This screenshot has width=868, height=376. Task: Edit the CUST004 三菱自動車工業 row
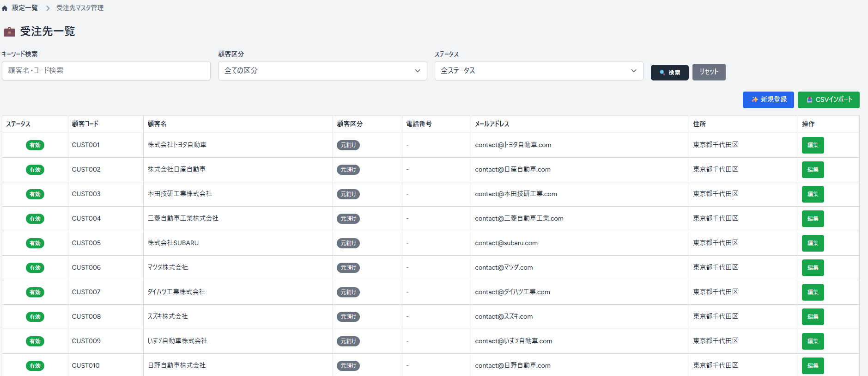(813, 219)
